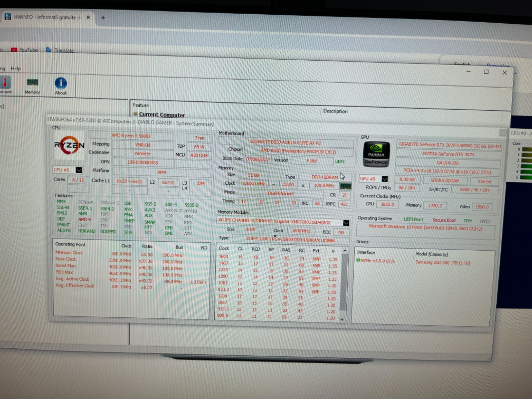The height and width of the screenshot is (399, 532).
Task: Click the Samsung SSD 980 1TB entry
Action: click(x=442, y=263)
